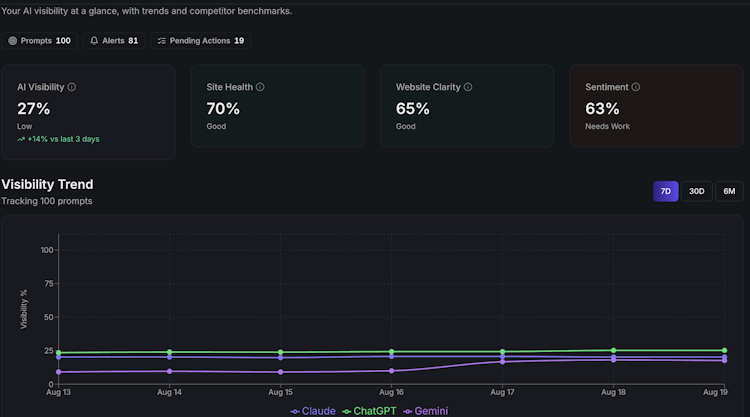Toggle the ChatGPT series in chart legend
750x417 pixels.
[369, 411]
